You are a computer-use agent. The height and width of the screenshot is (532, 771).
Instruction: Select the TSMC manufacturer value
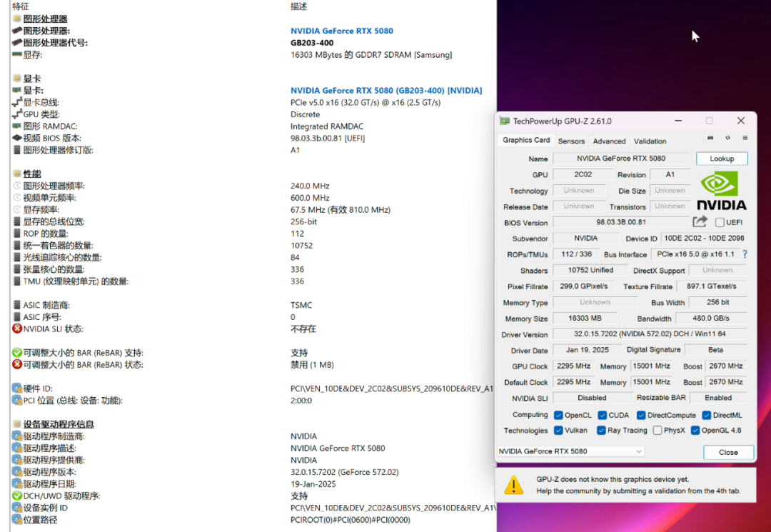pos(301,305)
